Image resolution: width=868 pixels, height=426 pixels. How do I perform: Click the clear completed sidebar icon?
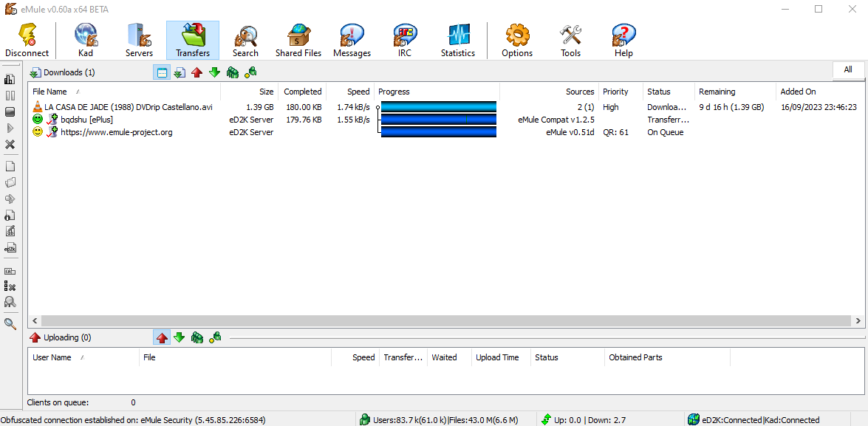point(10,286)
